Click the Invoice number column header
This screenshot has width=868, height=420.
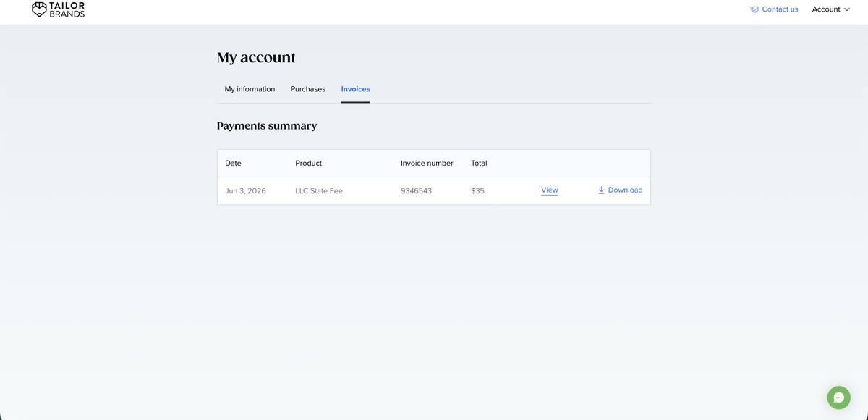coord(427,163)
